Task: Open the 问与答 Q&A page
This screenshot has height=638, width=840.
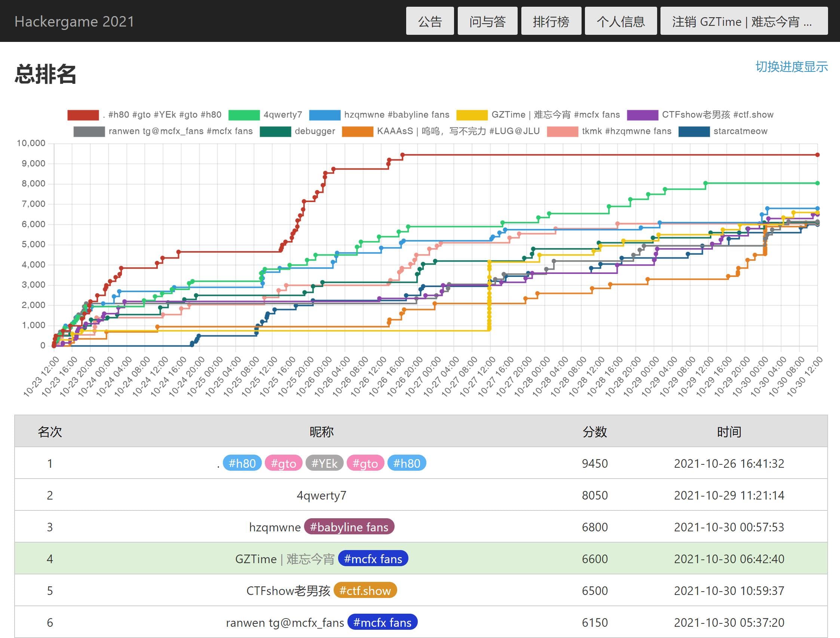Action: (x=487, y=21)
